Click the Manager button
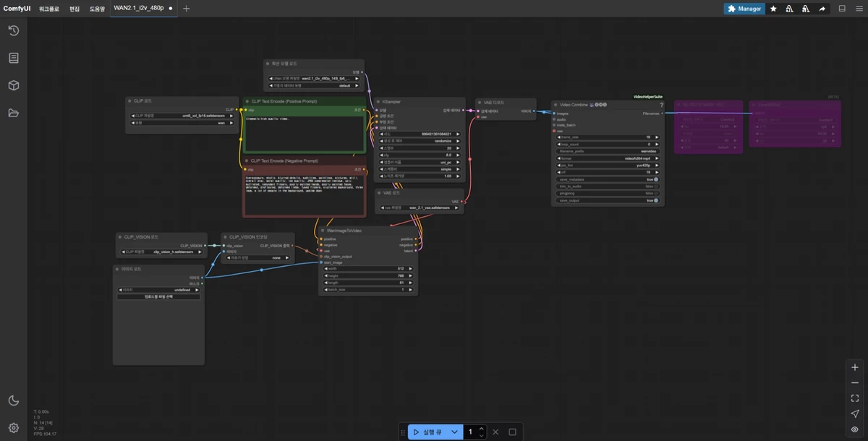Screen dimensions: 868x441 click(x=744, y=9)
